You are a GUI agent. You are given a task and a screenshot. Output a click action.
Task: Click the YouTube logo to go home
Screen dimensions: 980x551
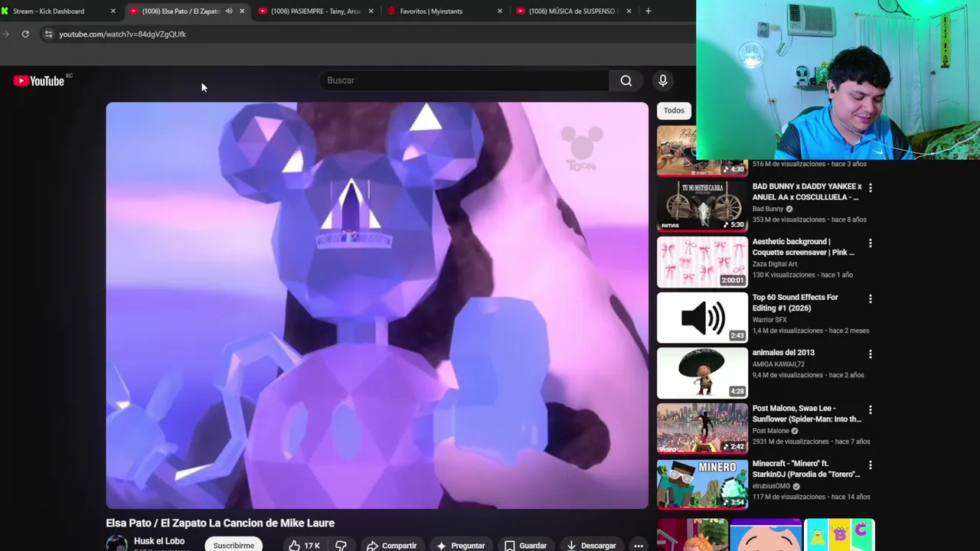coord(38,80)
